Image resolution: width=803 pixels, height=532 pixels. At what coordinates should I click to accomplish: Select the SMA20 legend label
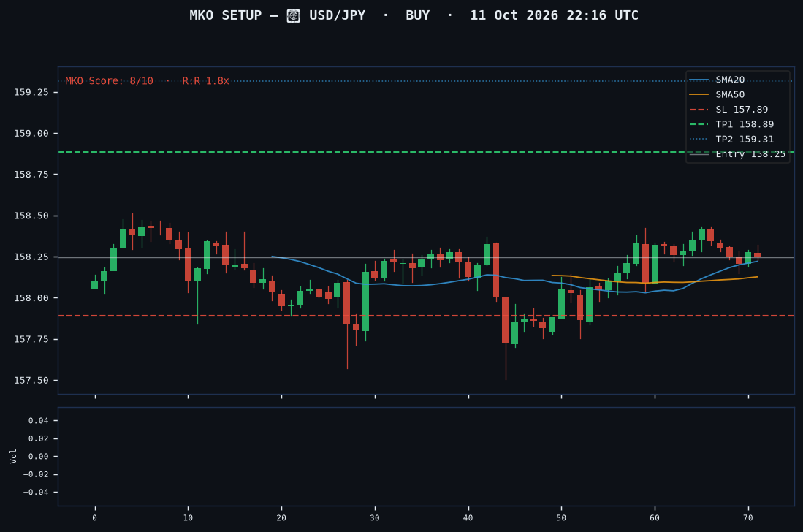point(730,80)
